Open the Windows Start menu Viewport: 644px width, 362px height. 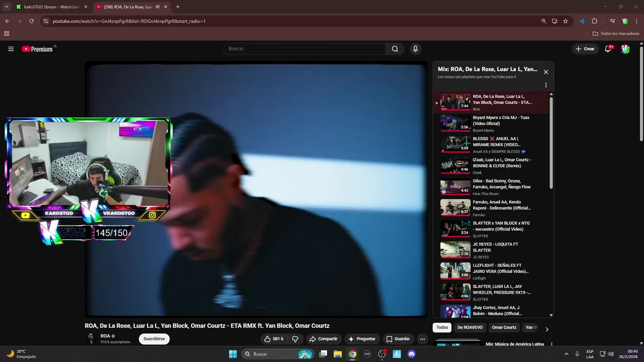[233, 354]
